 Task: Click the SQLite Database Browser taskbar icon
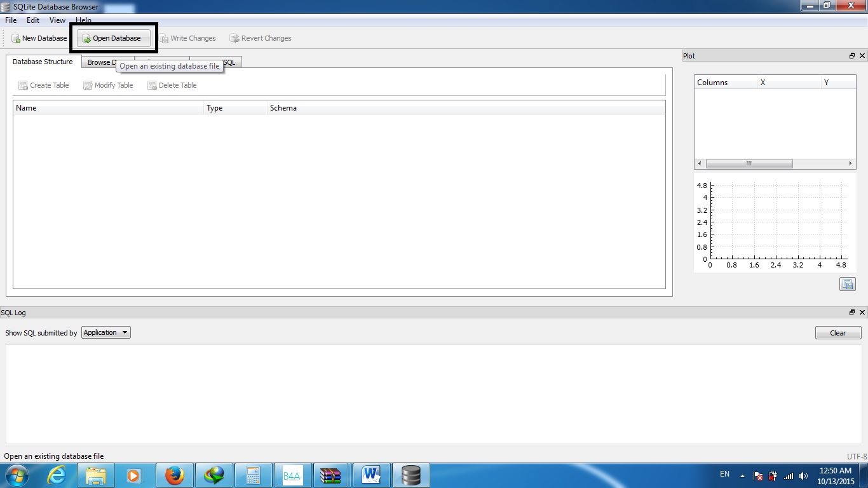tap(411, 475)
